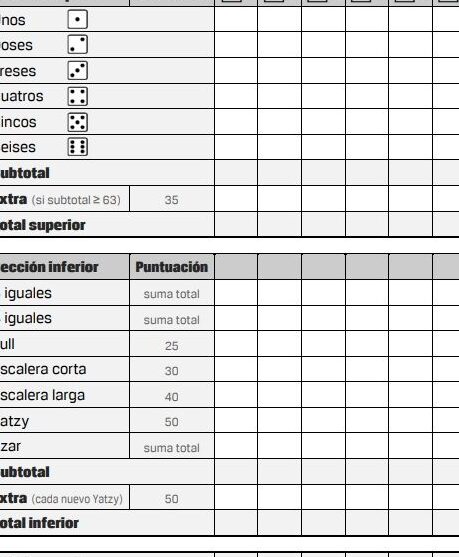This screenshot has height=557, width=459.
Task: Click first player's Total superior cell
Action: tap(236, 225)
